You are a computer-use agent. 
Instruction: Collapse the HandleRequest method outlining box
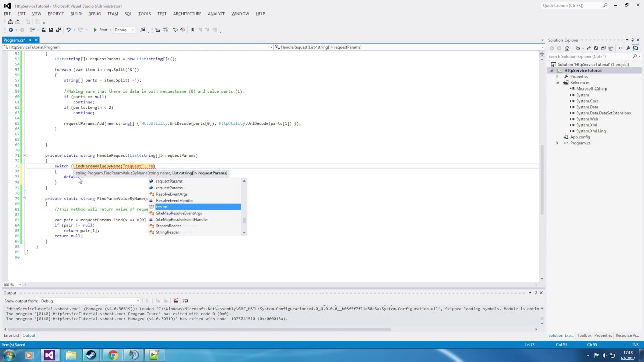[x=24, y=155]
